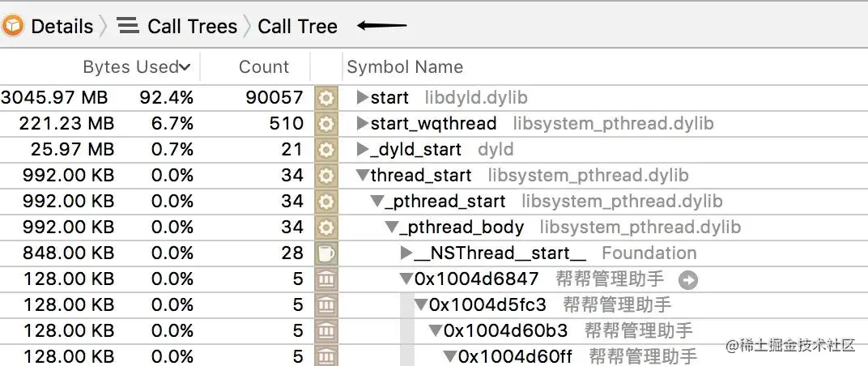Click the building icon in 0x1004d6847 row
This screenshot has width=868, height=366.
tap(326, 279)
